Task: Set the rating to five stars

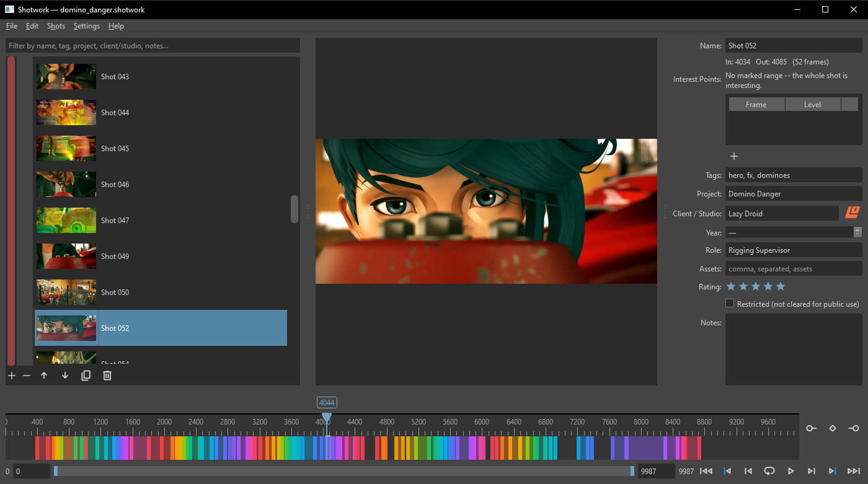Action: click(781, 286)
